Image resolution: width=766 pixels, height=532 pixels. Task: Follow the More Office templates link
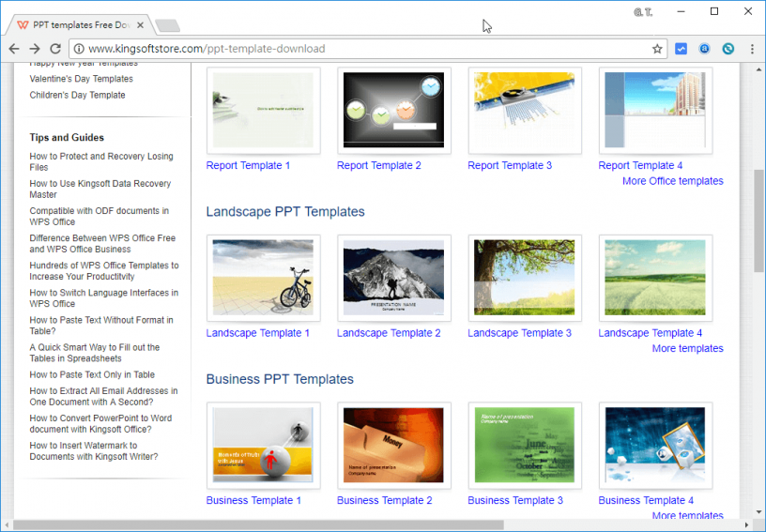click(x=673, y=181)
